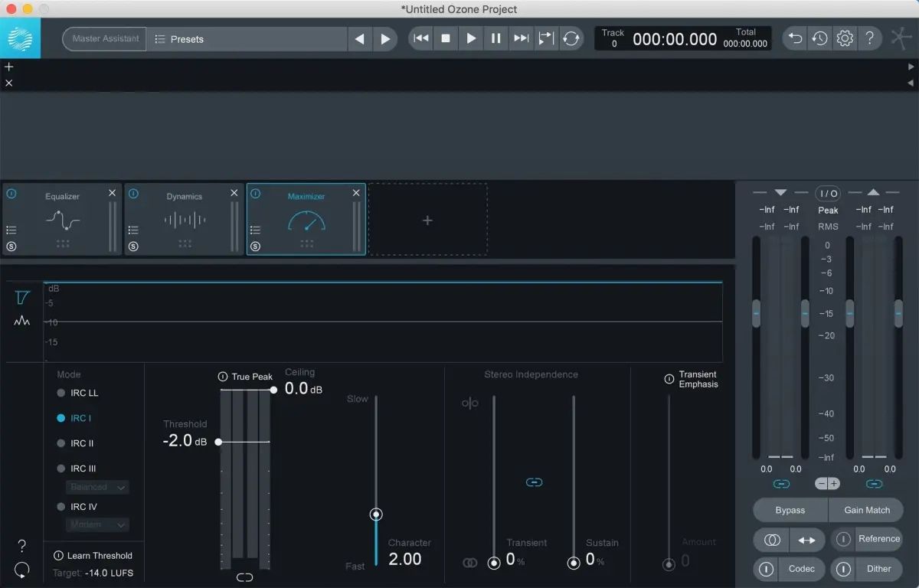The width and height of the screenshot is (919, 588).
Task: Click the threshold/ceiling link icon
Action: tap(245, 577)
